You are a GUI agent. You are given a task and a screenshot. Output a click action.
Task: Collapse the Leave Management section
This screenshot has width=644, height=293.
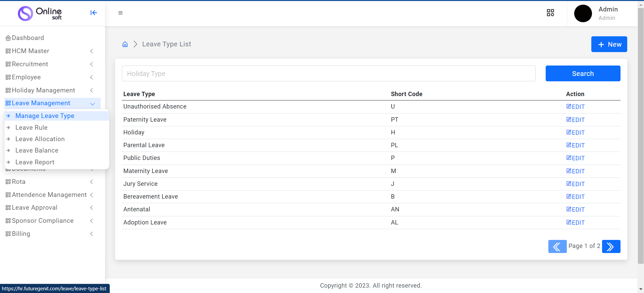pos(41,103)
